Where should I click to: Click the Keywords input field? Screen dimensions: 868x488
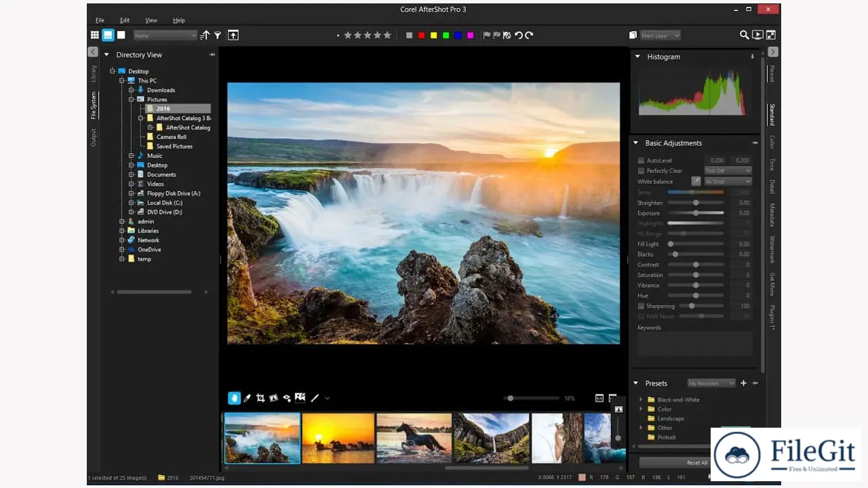695,344
